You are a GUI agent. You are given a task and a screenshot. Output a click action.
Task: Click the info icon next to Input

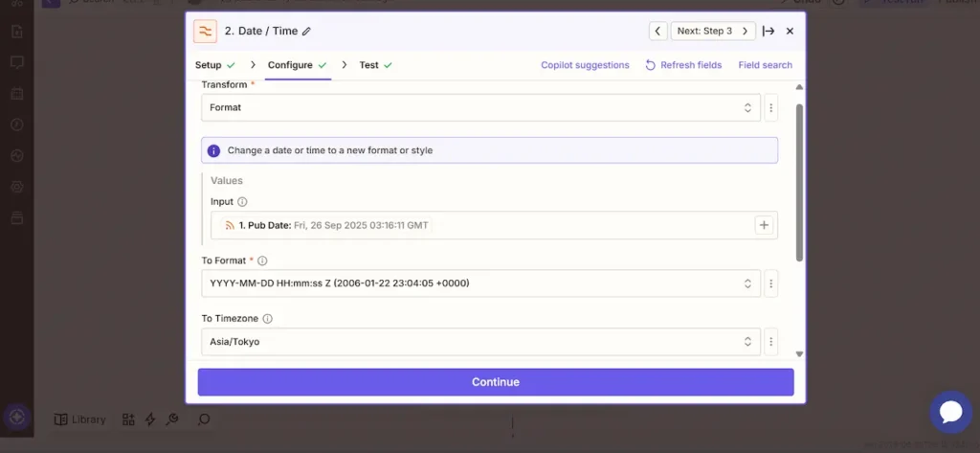(242, 202)
